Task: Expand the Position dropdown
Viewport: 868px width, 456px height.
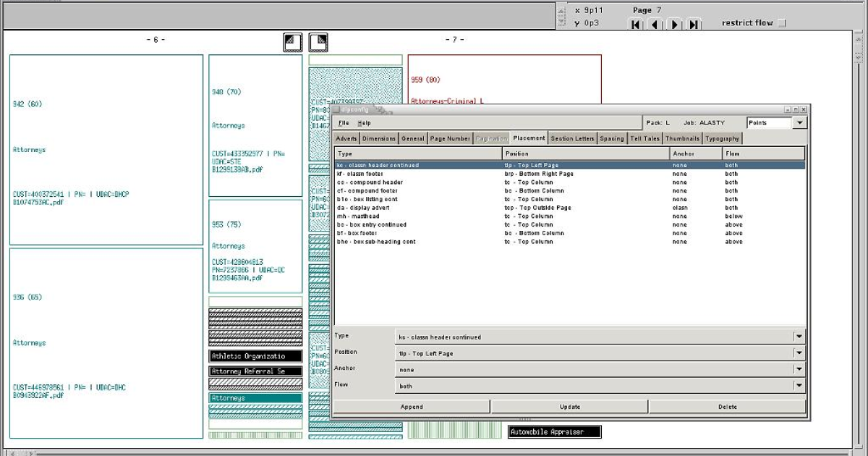Action: coord(799,353)
